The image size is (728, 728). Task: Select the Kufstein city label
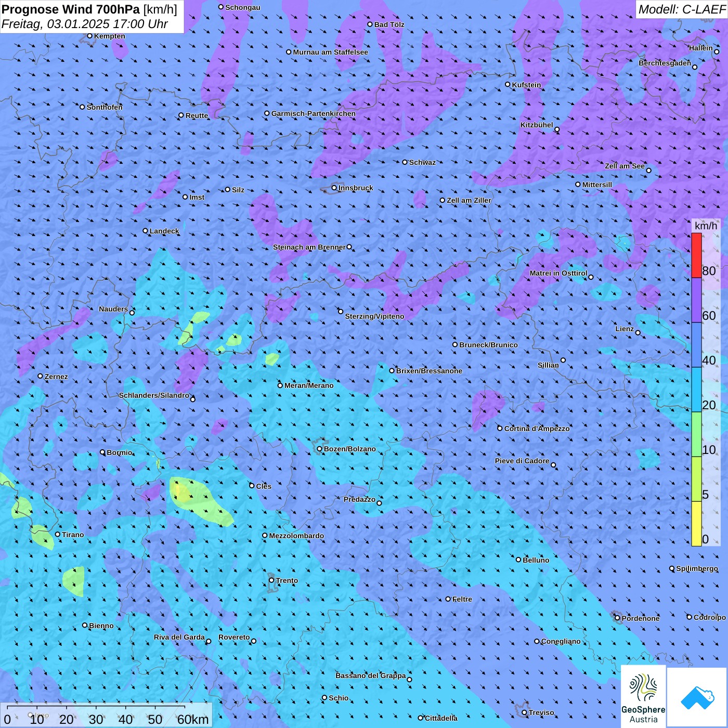[x=527, y=85]
